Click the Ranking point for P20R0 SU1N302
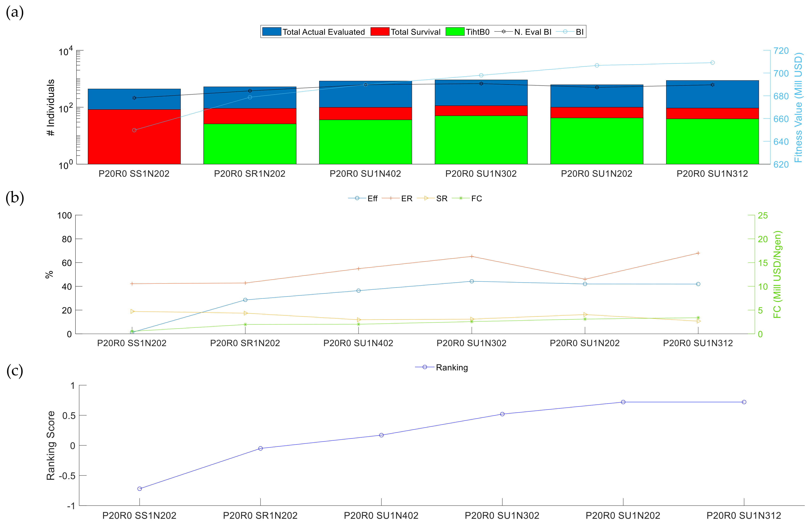 [x=502, y=414]
